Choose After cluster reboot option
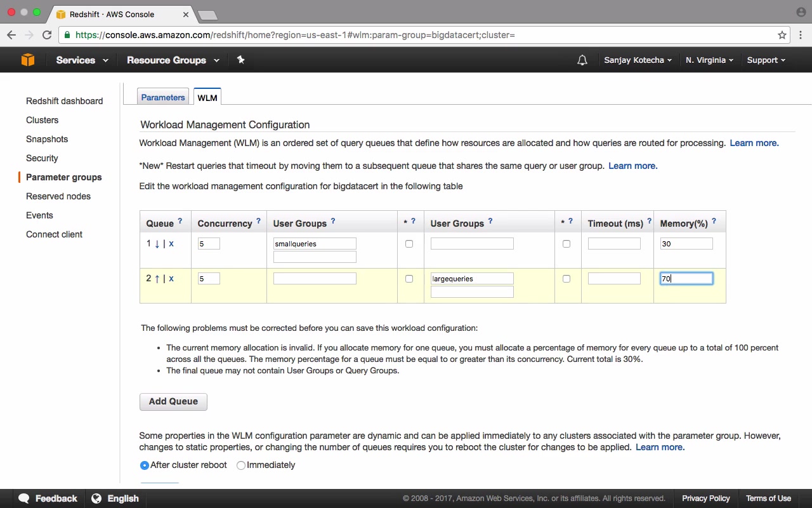812x508 pixels. click(145, 465)
